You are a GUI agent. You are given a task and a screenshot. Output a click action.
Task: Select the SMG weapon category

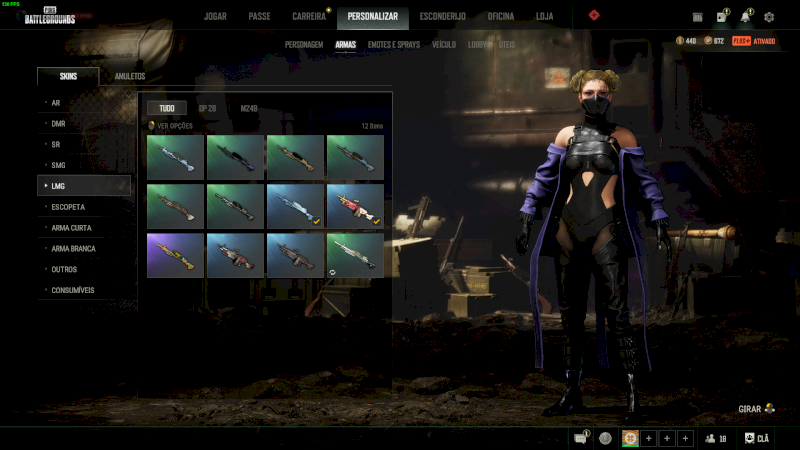(x=84, y=165)
